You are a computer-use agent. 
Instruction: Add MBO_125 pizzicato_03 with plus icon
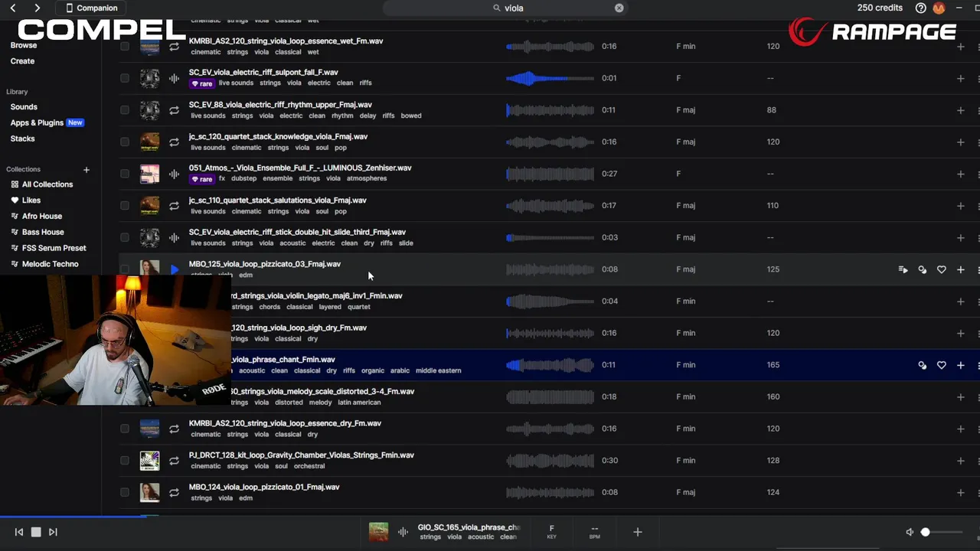961,269
